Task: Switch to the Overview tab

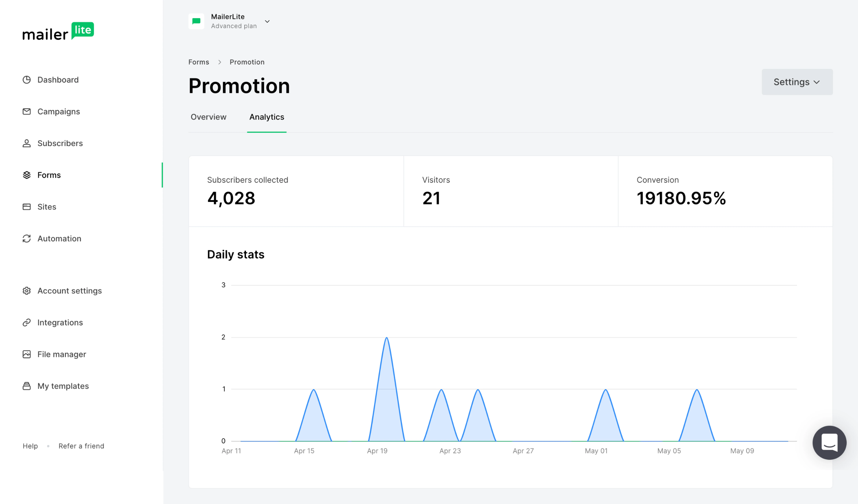Action: 208,117
